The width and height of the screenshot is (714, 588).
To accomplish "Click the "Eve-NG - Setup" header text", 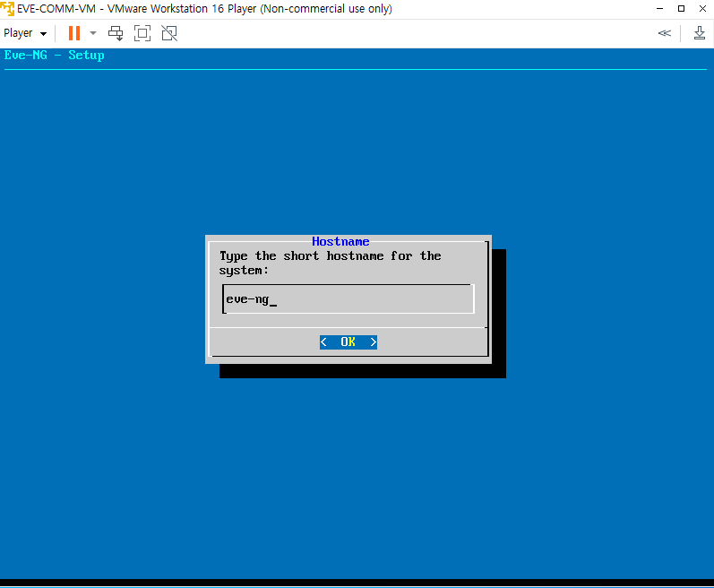I will pos(54,55).
